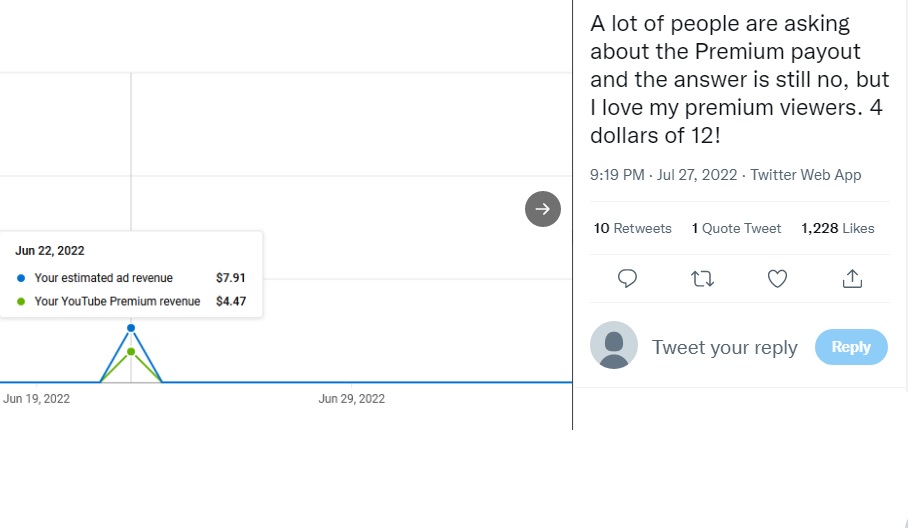Image resolution: width=908 pixels, height=528 pixels.
Task: Like the tweet with heart icon
Action: [x=777, y=279]
